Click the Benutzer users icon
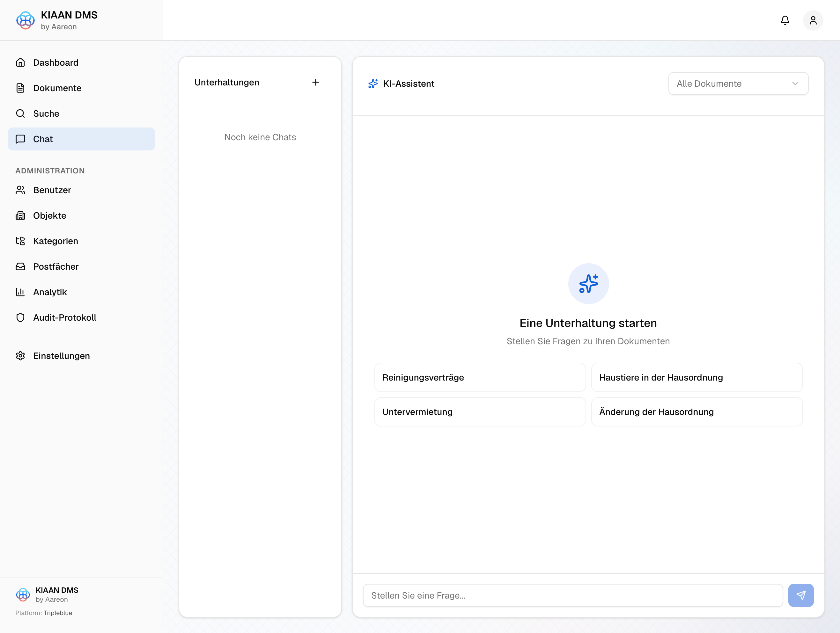Viewport: 840px width, 633px height. coord(20,190)
